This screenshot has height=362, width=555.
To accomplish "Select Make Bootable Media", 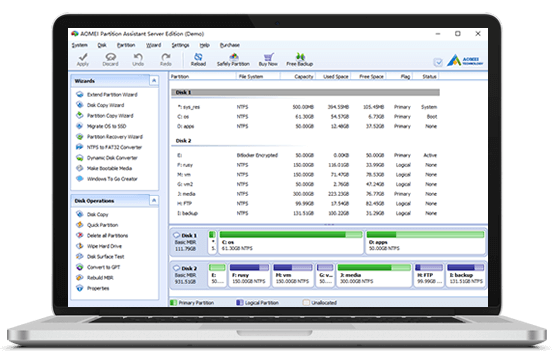I will 104,168.
